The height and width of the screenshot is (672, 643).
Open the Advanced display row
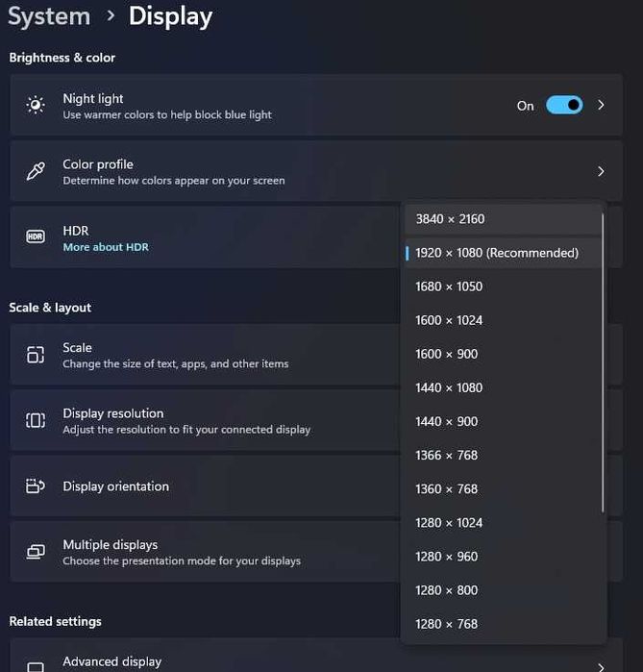pos(316,656)
